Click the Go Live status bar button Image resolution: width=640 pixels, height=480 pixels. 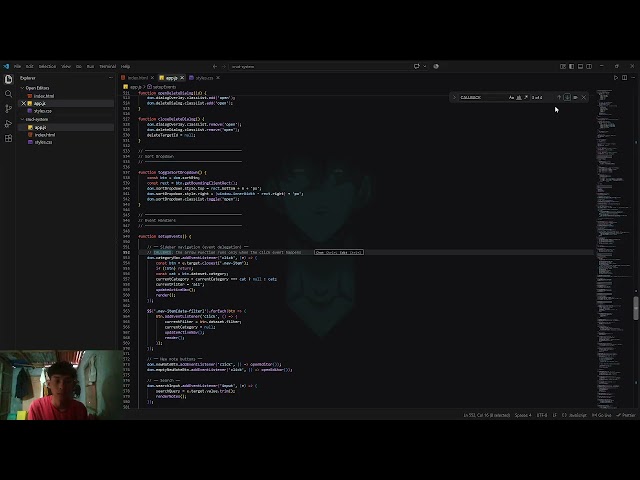(x=602, y=415)
